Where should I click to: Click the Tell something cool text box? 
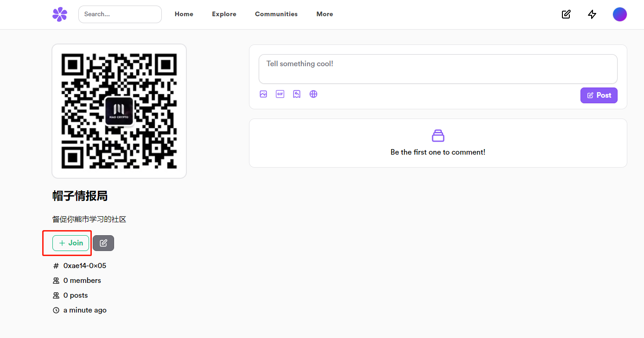pos(438,69)
